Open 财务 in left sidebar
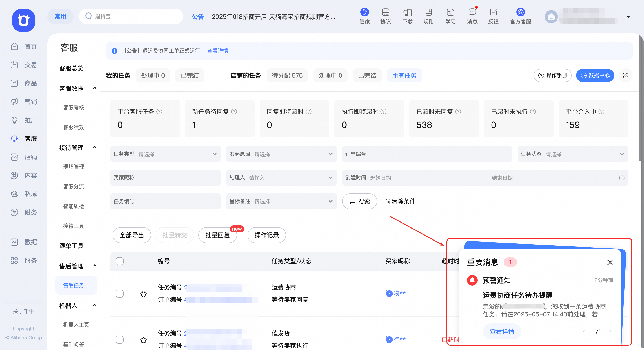 24,212
